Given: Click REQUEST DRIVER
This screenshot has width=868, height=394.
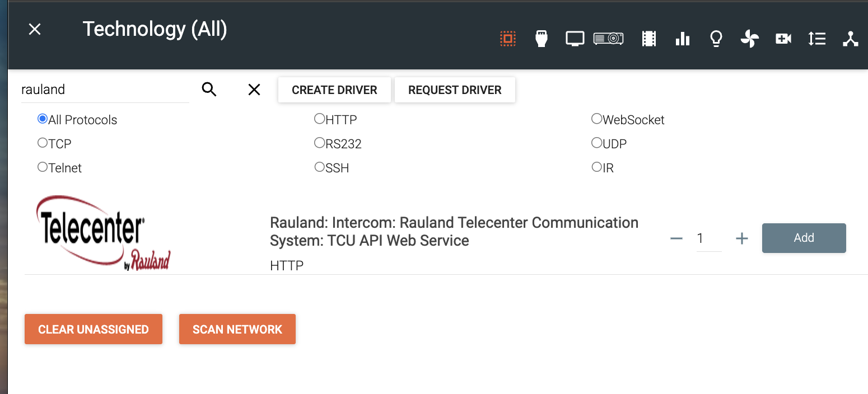Looking at the screenshot, I should tap(455, 90).
